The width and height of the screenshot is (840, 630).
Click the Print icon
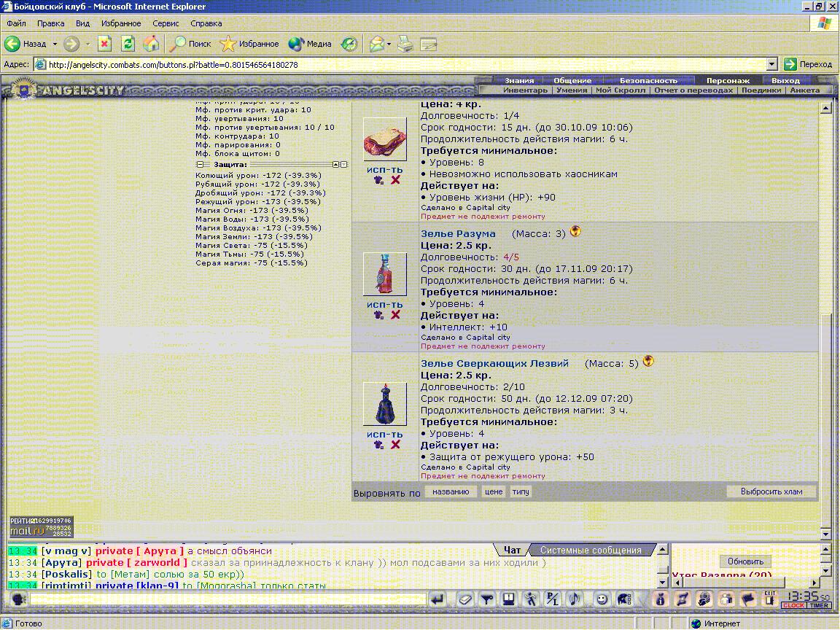(405, 44)
